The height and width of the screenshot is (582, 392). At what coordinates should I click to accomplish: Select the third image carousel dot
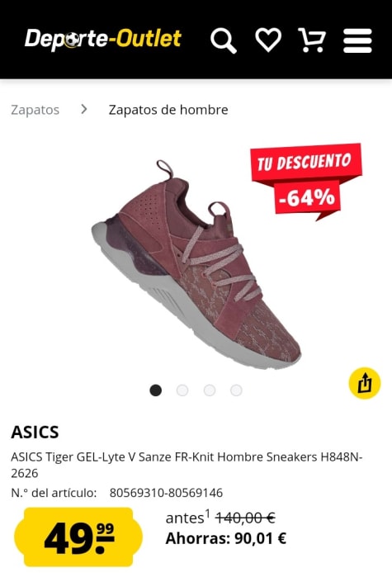pos(210,390)
